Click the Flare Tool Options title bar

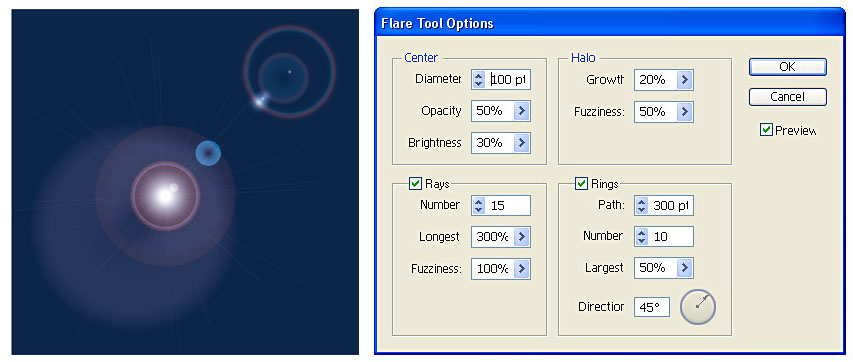coord(609,24)
